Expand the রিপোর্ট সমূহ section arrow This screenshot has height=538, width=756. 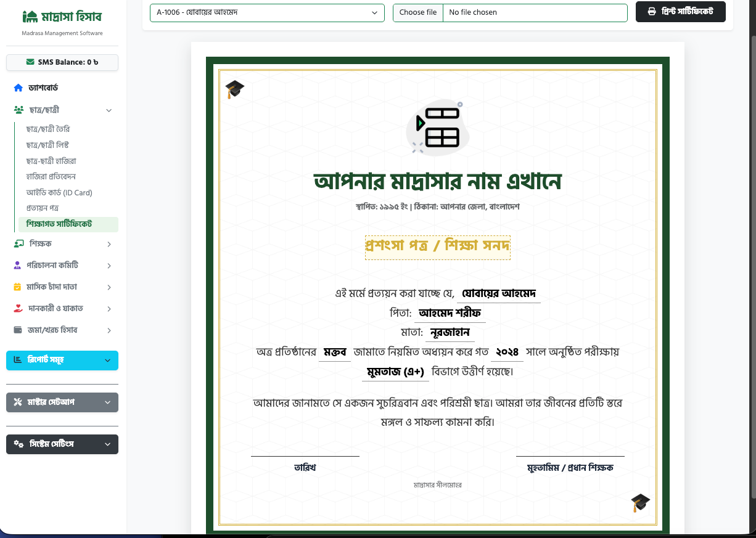click(x=108, y=361)
